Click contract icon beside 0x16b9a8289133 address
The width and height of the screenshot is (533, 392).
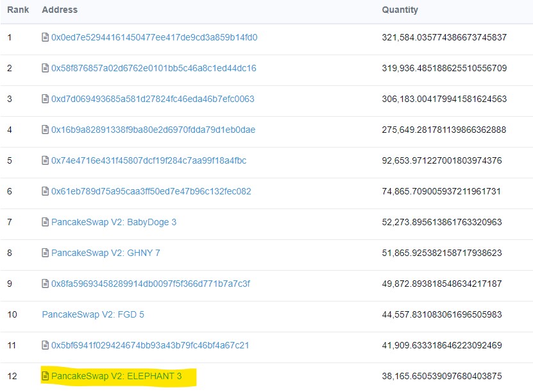45,130
